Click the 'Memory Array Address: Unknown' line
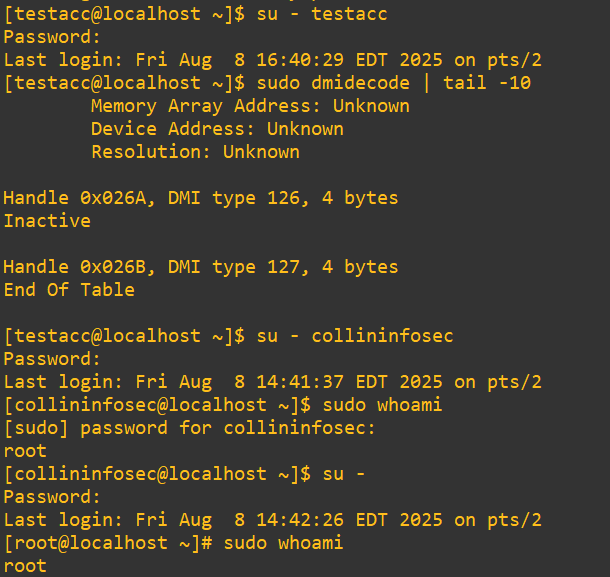 [250, 106]
